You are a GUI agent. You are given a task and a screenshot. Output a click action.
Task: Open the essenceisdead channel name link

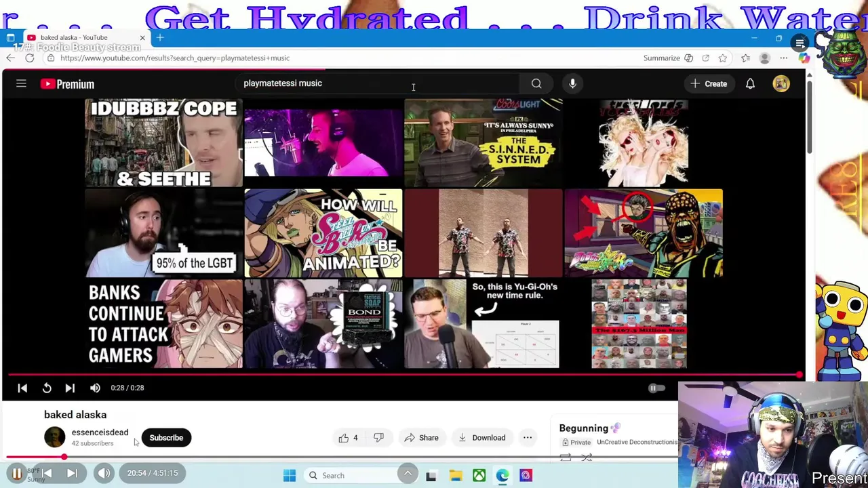(100, 432)
